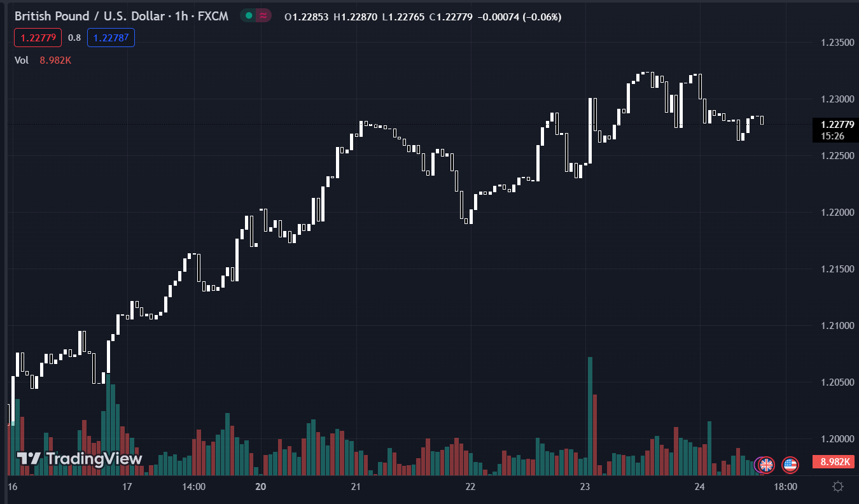Viewport: 859px width, 504px height.
Task: Click date 23 on time axis
Action: pyautogui.click(x=585, y=487)
